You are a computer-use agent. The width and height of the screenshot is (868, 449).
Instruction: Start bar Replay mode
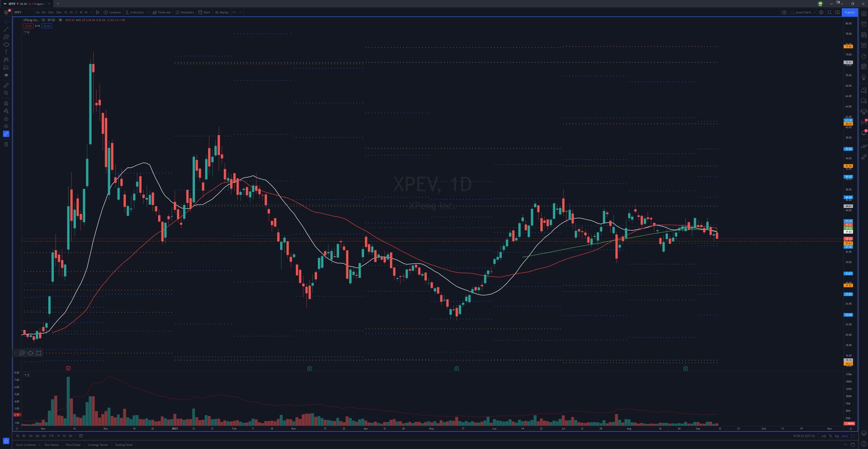click(x=222, y=12)
